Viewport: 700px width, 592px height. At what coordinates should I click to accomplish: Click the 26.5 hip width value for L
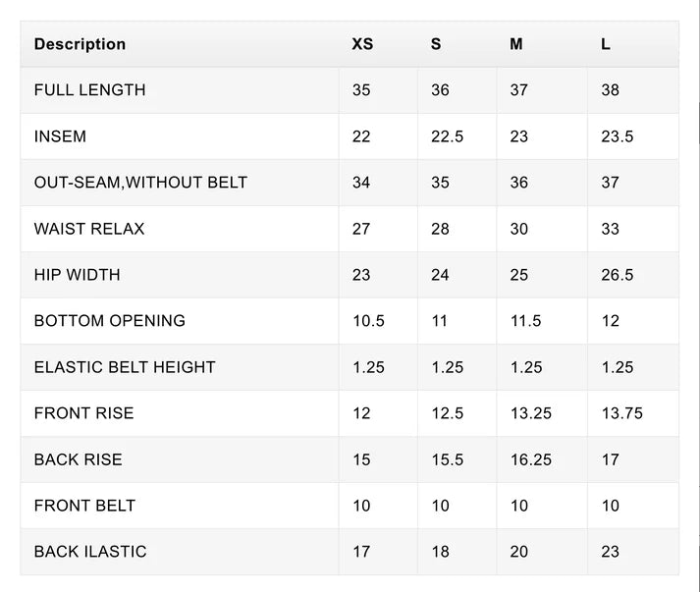[617, 275]
